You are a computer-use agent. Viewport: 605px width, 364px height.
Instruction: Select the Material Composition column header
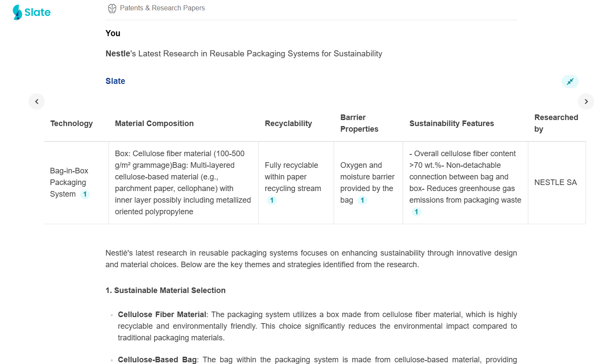pos(154,123)
